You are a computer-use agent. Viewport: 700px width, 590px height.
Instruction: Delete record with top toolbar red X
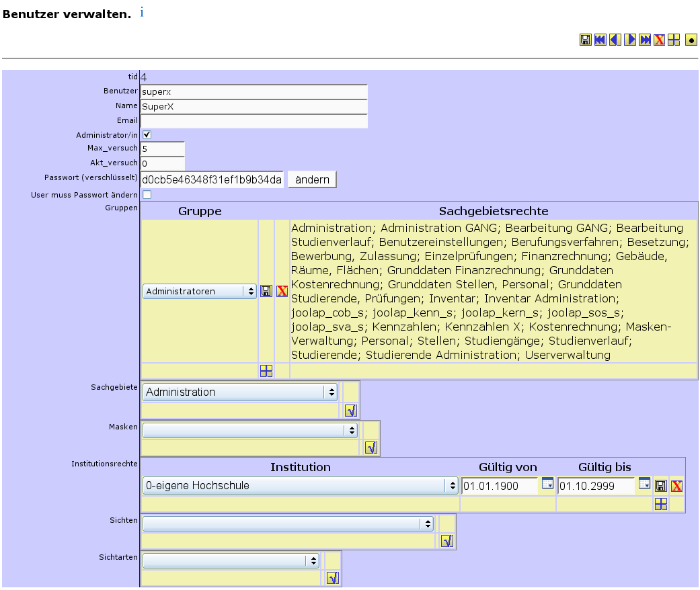tap(660, 40)
